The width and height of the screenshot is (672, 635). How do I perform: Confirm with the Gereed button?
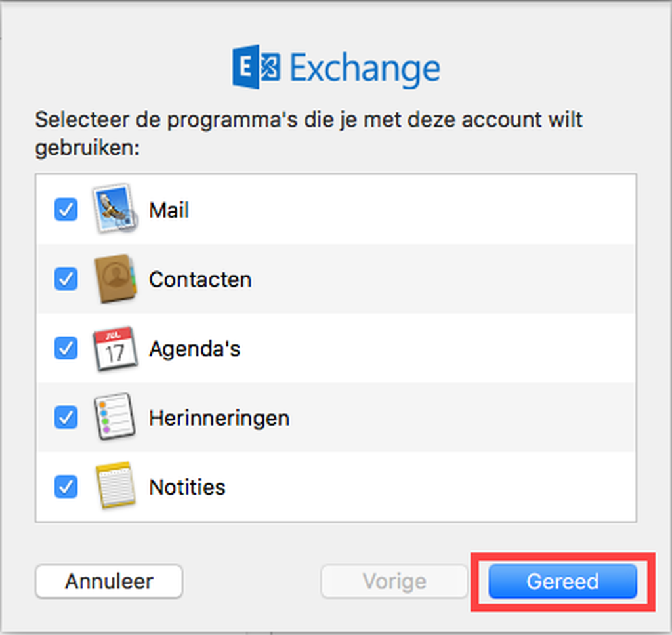tap(562, 581)
